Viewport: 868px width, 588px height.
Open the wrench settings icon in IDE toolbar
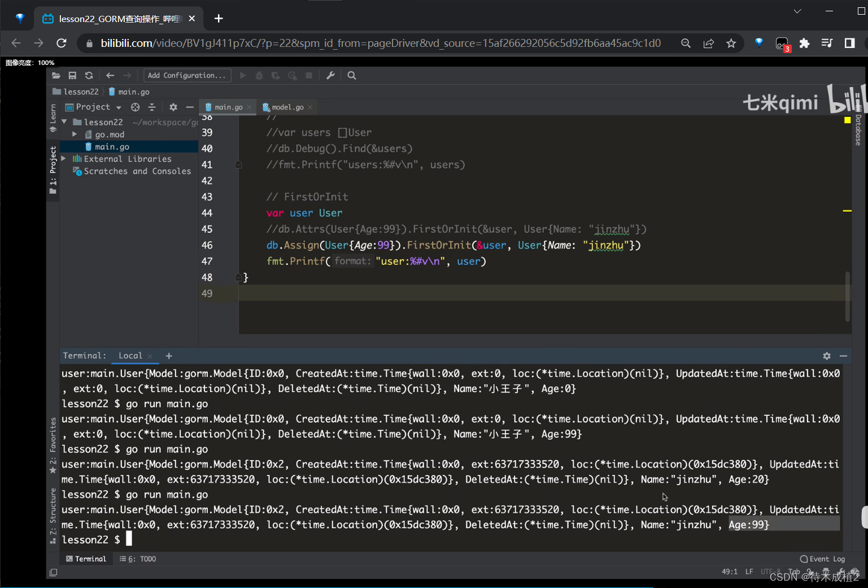(x=330, y=76)
